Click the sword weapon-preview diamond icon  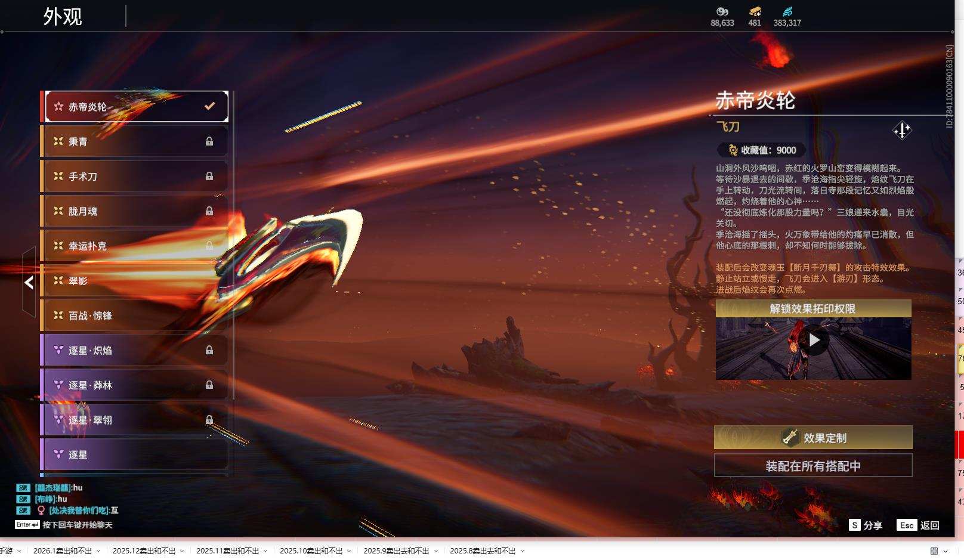pyautogui.click(x=902, y=130)
